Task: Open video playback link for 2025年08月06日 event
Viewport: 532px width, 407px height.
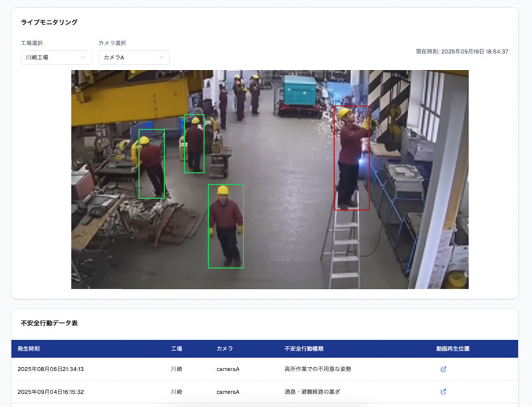Action: (444, 369)
